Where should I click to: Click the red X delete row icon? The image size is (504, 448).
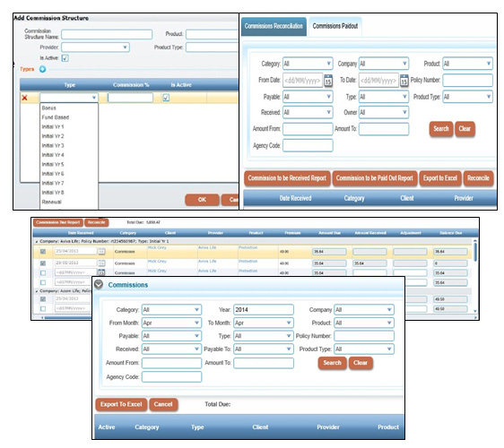coord(24,98)
